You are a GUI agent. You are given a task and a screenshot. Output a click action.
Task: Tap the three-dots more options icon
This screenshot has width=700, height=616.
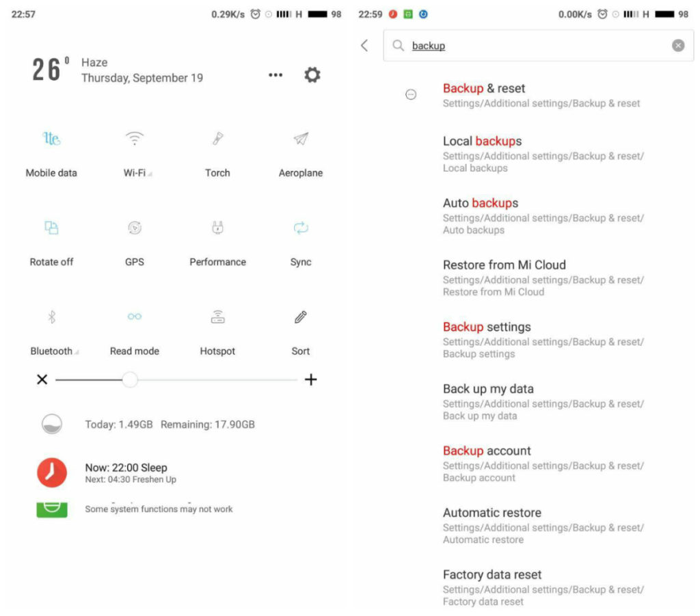pos(275,75)
